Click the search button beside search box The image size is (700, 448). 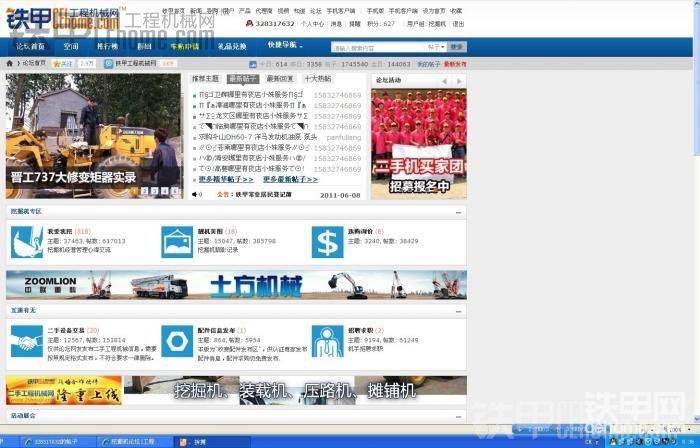(x=456, y=47)
